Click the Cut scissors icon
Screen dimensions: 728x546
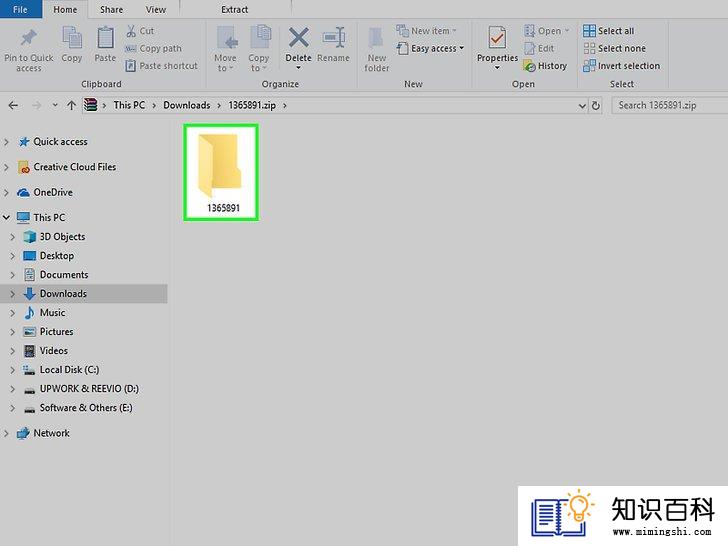pos(131,31)
